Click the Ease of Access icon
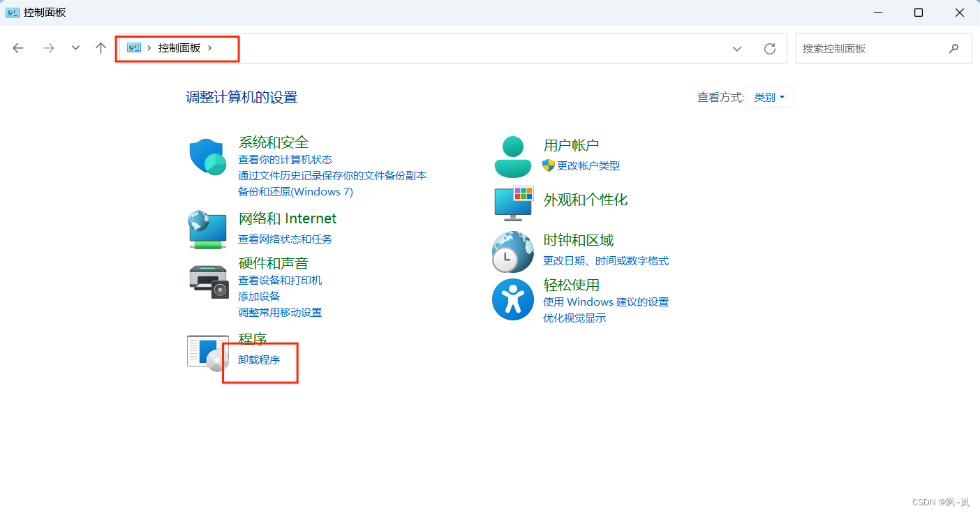 tap(513, 299)
